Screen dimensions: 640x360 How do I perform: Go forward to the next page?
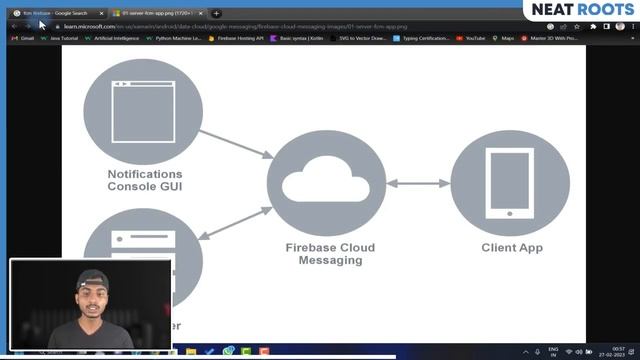28,27
